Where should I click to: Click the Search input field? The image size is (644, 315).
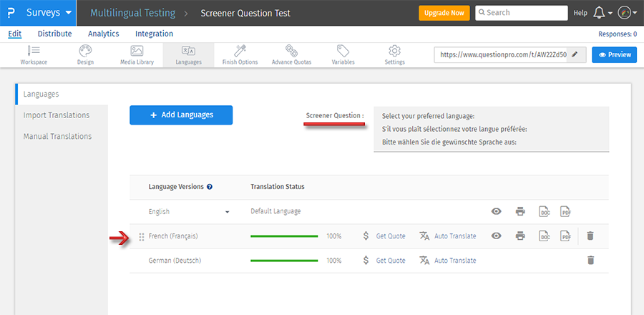[x=522, y=13]
